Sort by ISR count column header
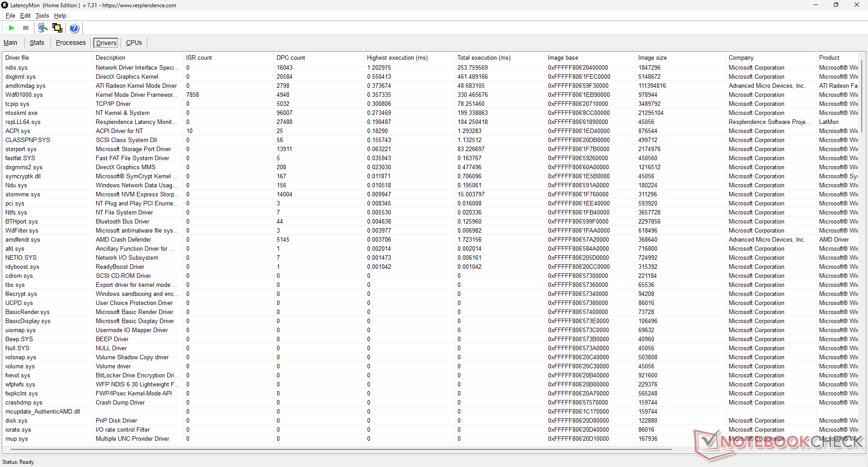Image resolution: width=868 pixels, height=467 pixels. tap(229, 57)
